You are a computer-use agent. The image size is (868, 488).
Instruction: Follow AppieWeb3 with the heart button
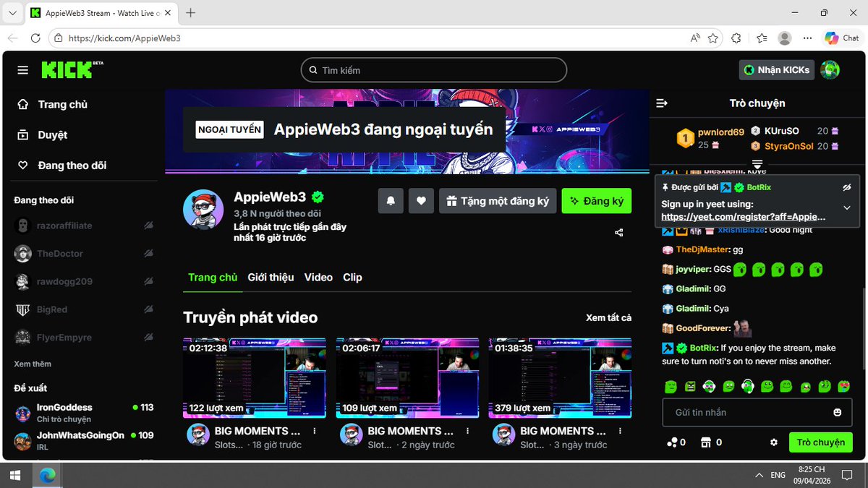[x=421, y=201]
